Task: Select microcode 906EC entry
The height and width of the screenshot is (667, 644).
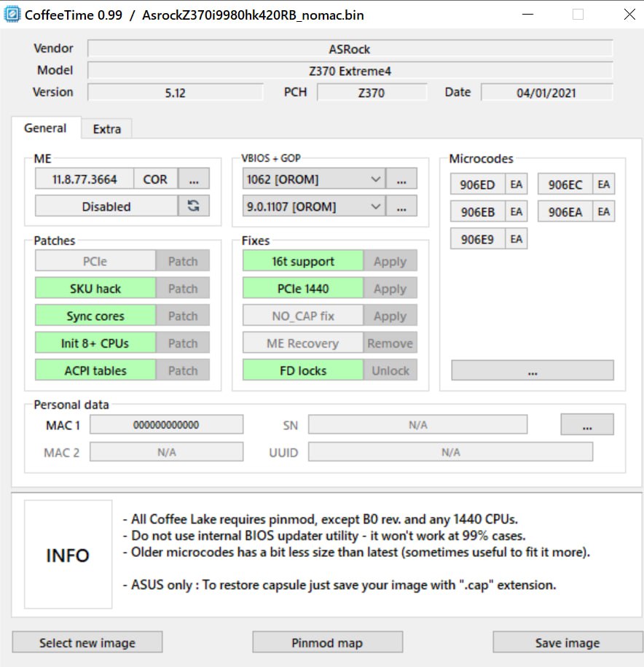Action: point(565,184)
